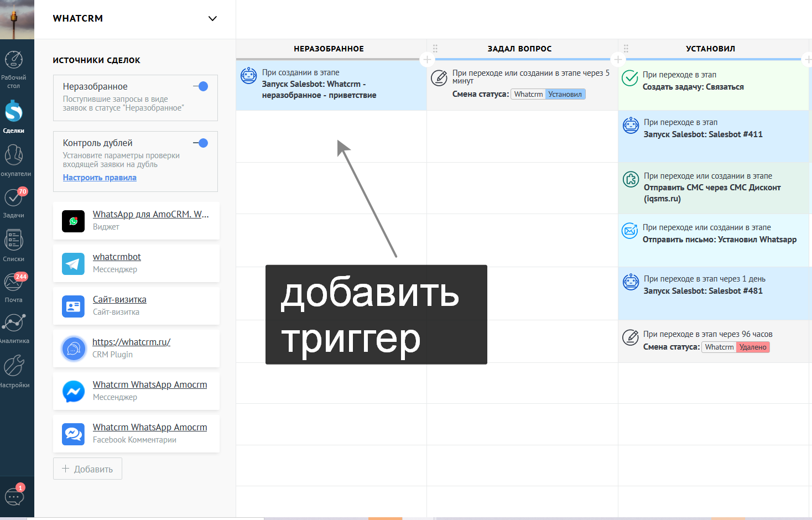The width and height of the screenshot is (812, 520).
Task: Open the Почта icon with badge 244
Action: 14,282
